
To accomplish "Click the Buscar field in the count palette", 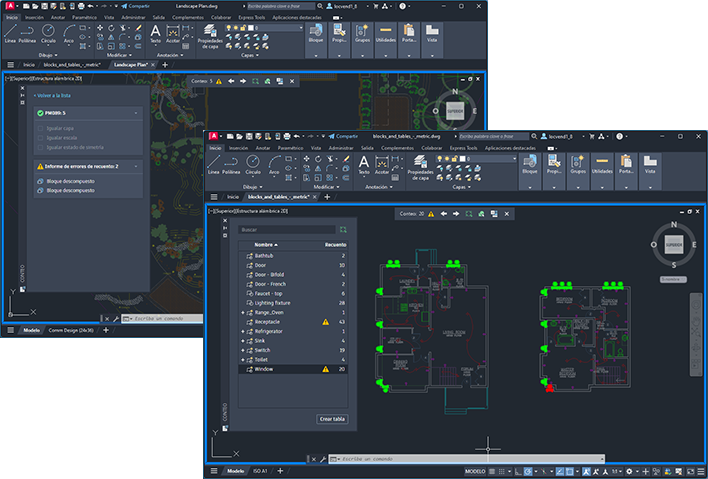I will [x=287, y=230].
